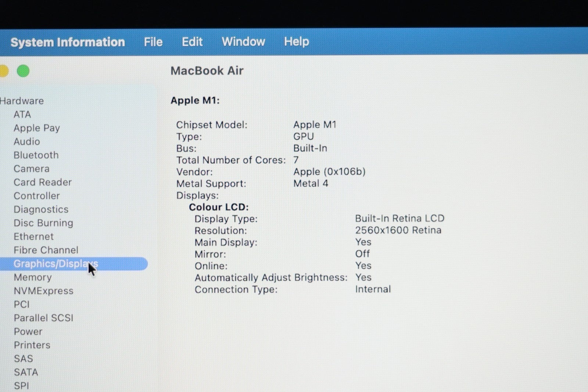Select the highlighted Graphics/Displays item

pyautogui.click(x=55, y=264)
